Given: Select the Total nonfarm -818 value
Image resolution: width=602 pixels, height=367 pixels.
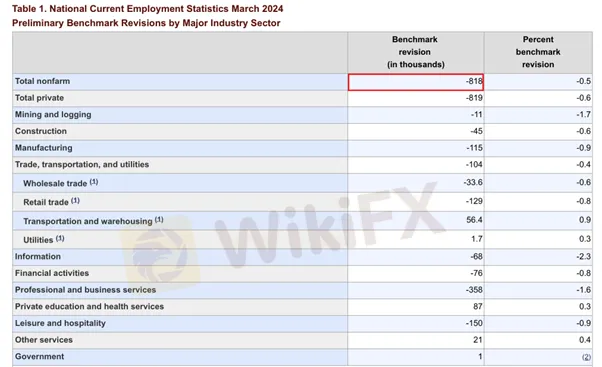Looking at the screenshot, I should (x=474, y=81).
